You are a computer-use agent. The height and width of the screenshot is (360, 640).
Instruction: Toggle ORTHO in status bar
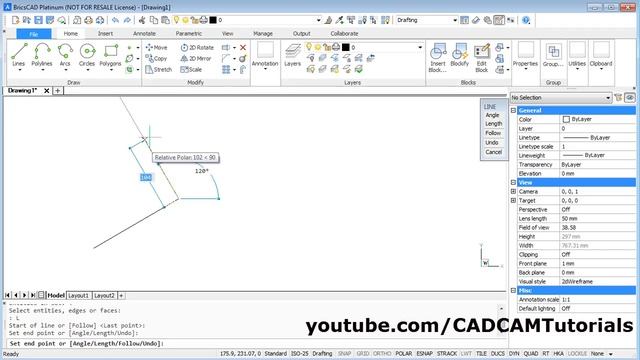click(382, 353)
